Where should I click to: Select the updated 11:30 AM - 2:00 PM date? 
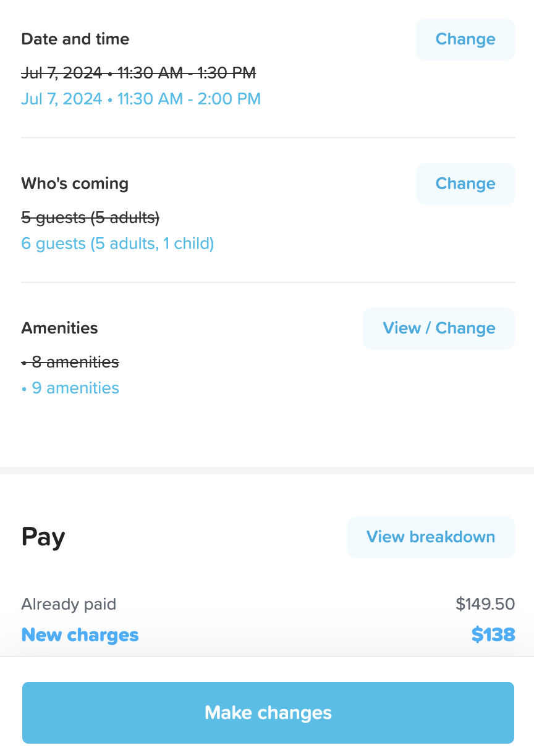pyautogui.click(x=141, y=99)
